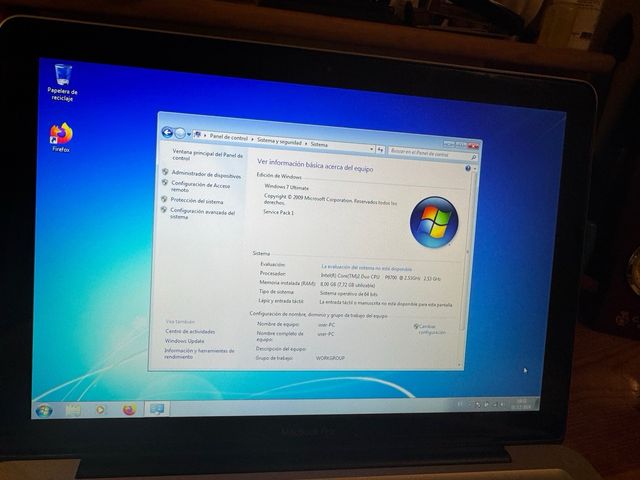Select the processor value 'Intel(R) Core(TM)2 Duo CPU'
640x480 pixels.
click(x=350, y=276)
